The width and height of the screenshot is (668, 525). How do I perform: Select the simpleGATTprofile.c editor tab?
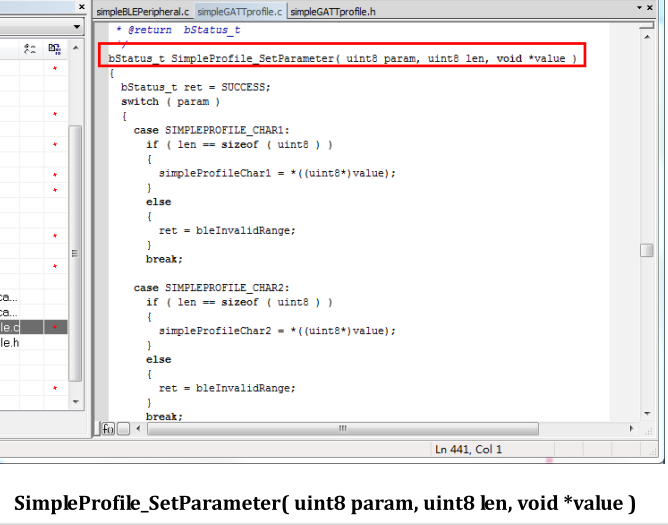pos(239,12)
